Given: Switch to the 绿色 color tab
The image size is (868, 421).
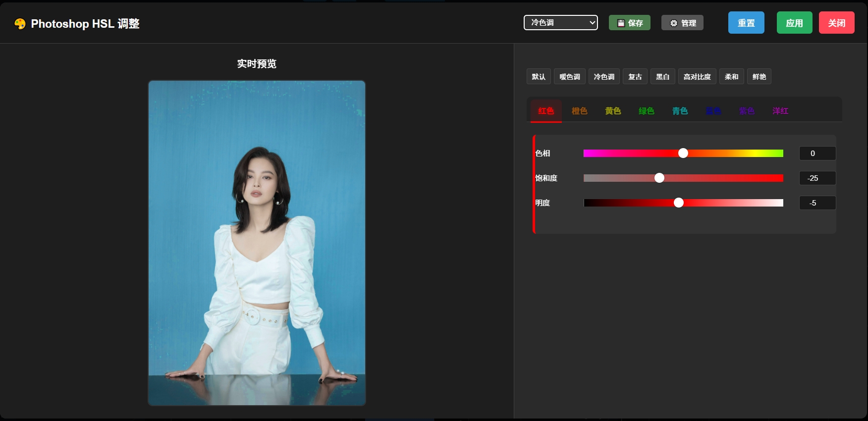Looking at the screenshot, I should (x=647, y=111).
